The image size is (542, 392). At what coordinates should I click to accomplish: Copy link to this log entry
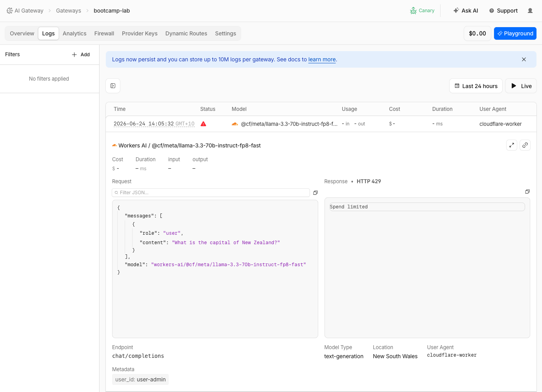[525, 145]
